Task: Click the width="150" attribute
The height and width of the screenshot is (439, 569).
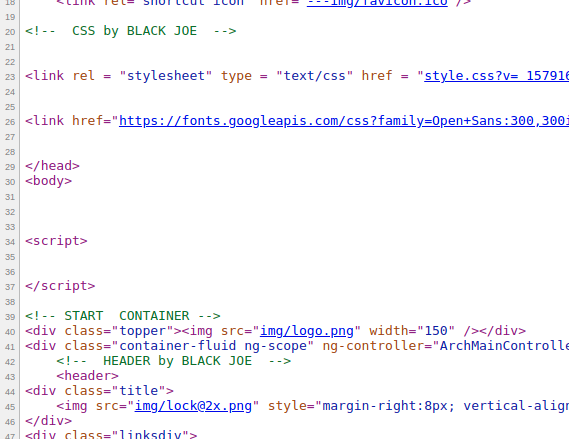Action: 412,331
